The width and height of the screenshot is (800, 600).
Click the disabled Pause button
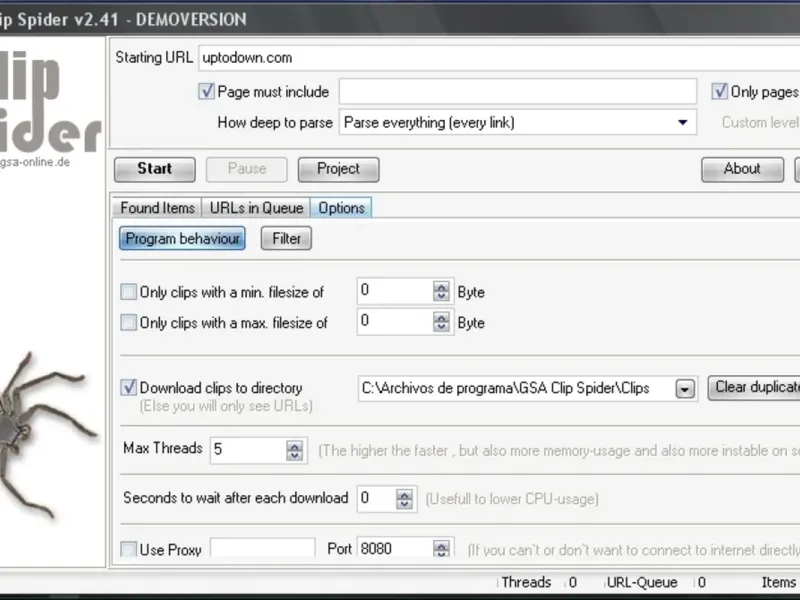coord(246,169)
